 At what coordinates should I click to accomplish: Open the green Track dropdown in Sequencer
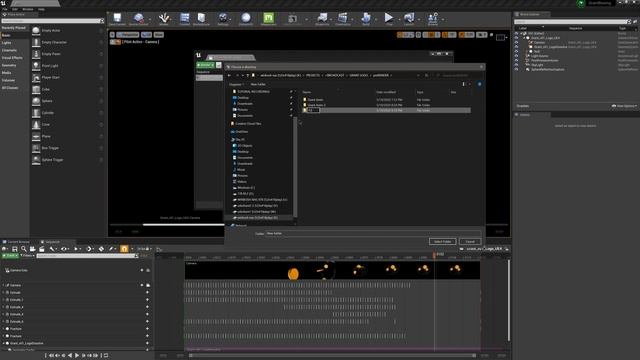pyautogui.click(x=10, y=256)
